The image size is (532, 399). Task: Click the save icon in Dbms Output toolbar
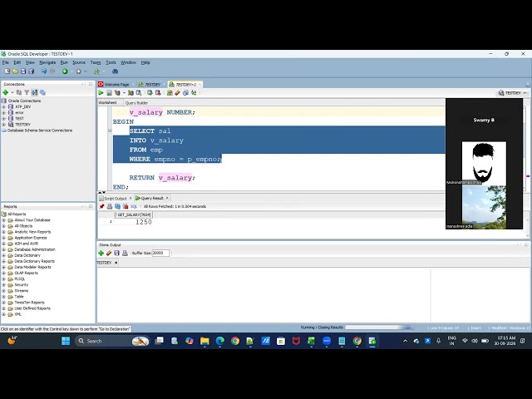116,253
